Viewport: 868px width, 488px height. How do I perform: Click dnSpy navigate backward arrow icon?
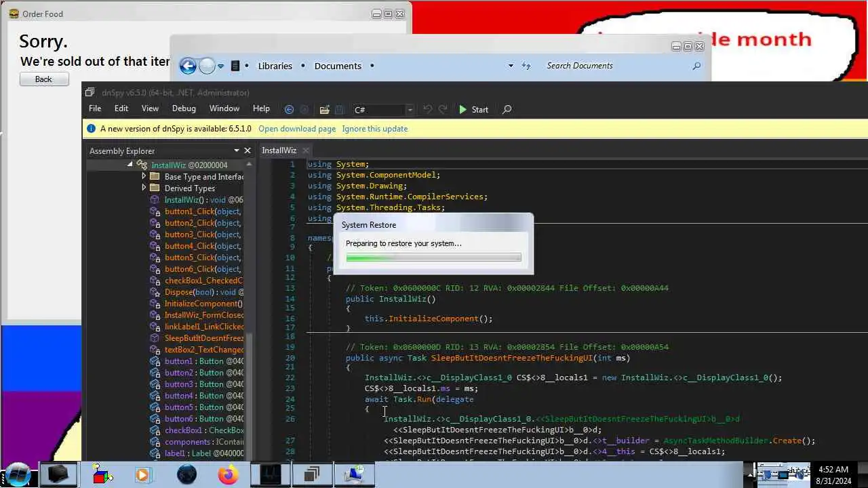(x=290, y=109)
